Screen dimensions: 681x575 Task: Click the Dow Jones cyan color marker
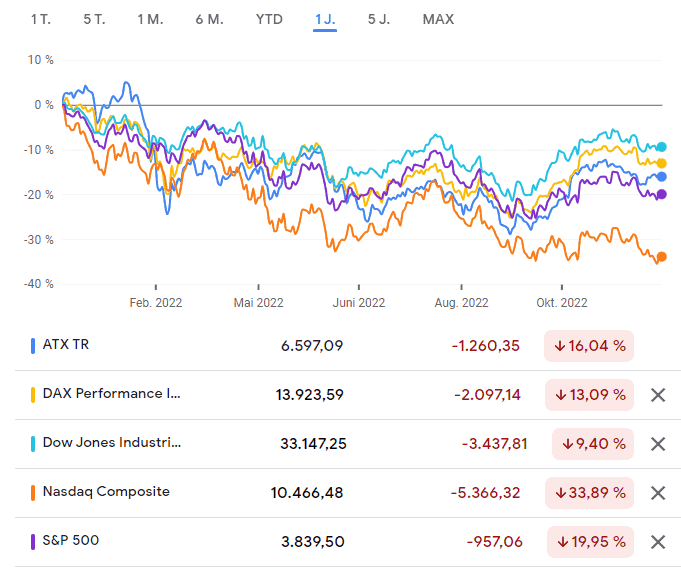click(x=33, y=444)
